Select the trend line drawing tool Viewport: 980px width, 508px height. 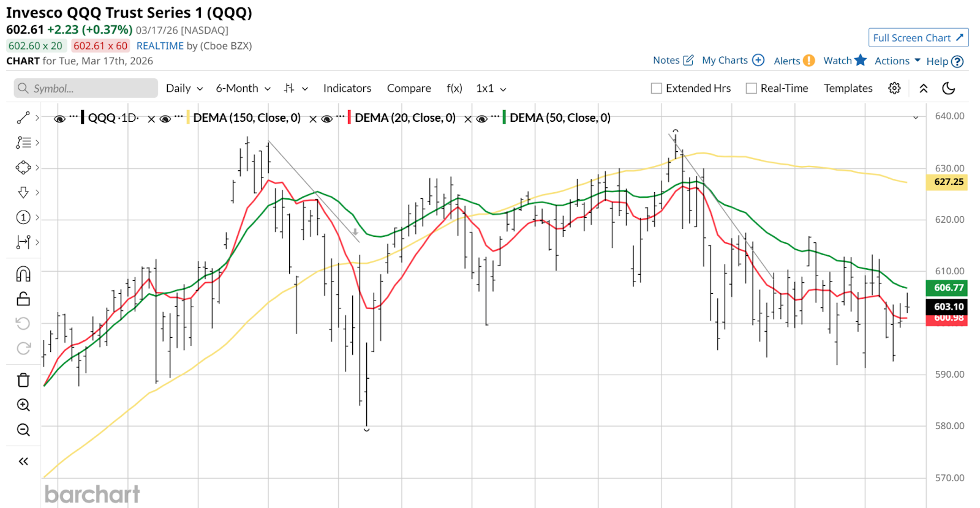click(x=23, y=118)
